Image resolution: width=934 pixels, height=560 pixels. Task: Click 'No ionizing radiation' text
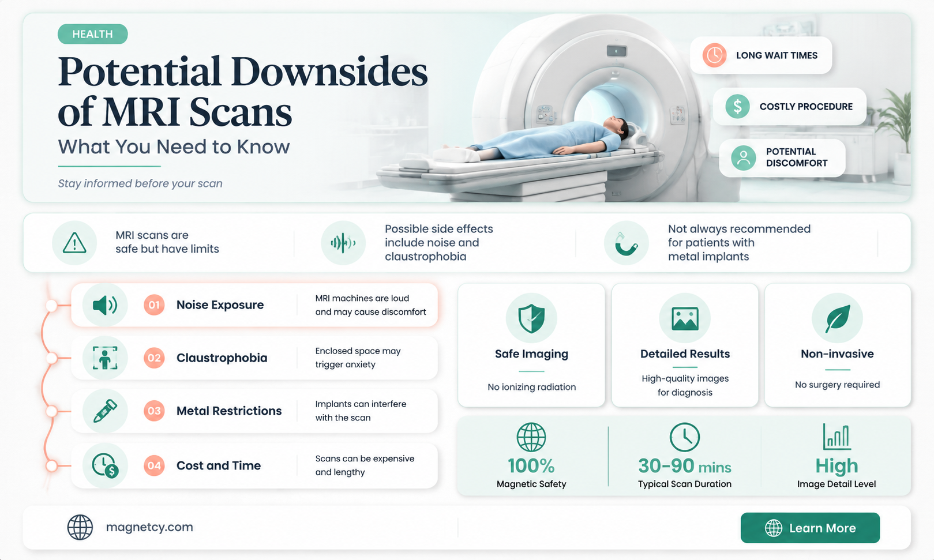point(531,387)
